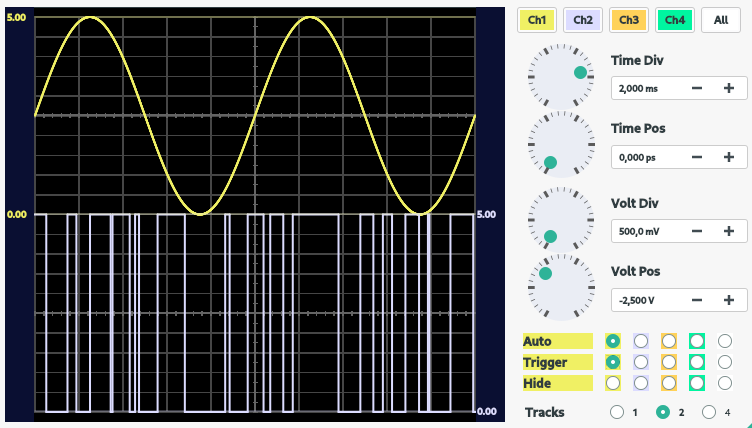The height and width of the screenshot is (428, 752).
Task: Decrease Time Div with minus button
Action: tap(697, 89)
